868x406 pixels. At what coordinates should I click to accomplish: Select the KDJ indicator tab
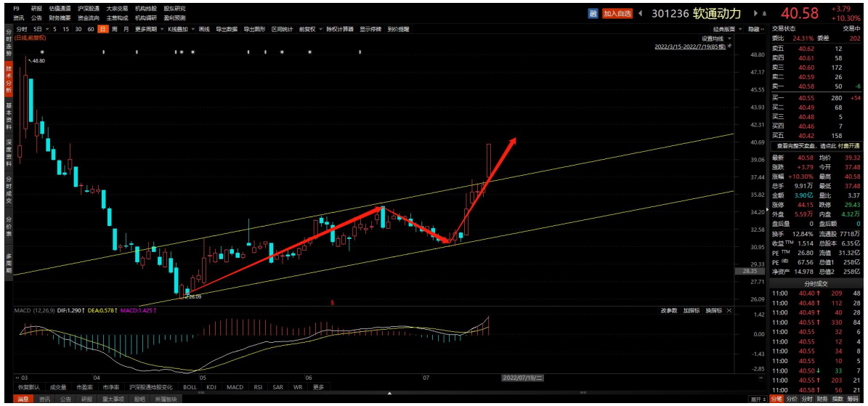[x=211, y=387]
